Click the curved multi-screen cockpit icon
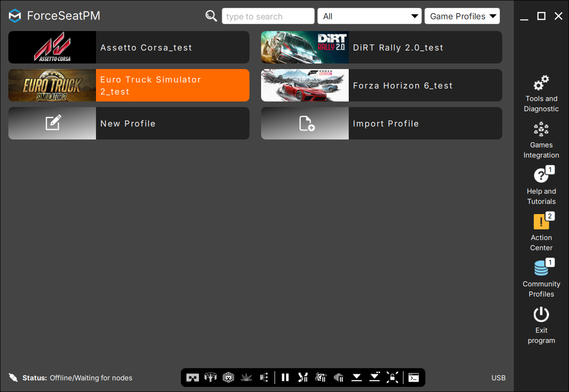This screenshot has width=569, height=392. tap(211, 378)
